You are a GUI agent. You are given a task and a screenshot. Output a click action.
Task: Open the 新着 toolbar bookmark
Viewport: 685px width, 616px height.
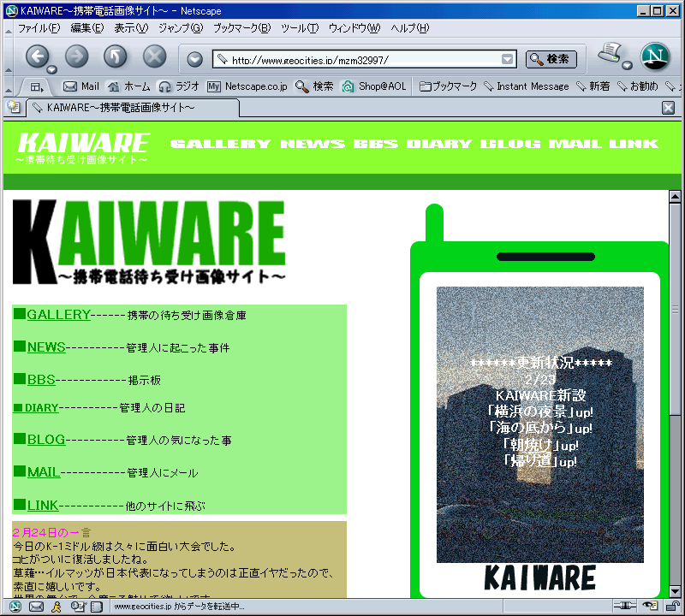pos(593,86)
